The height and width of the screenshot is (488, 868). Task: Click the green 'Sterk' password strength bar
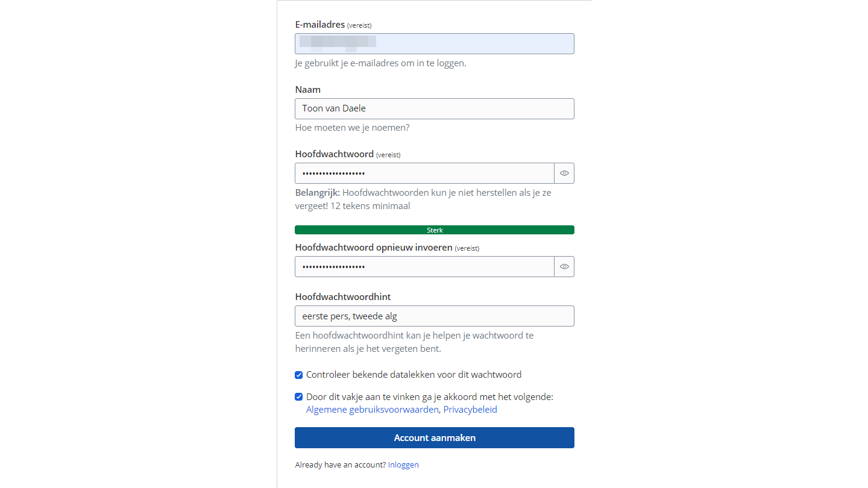(434, 230)
